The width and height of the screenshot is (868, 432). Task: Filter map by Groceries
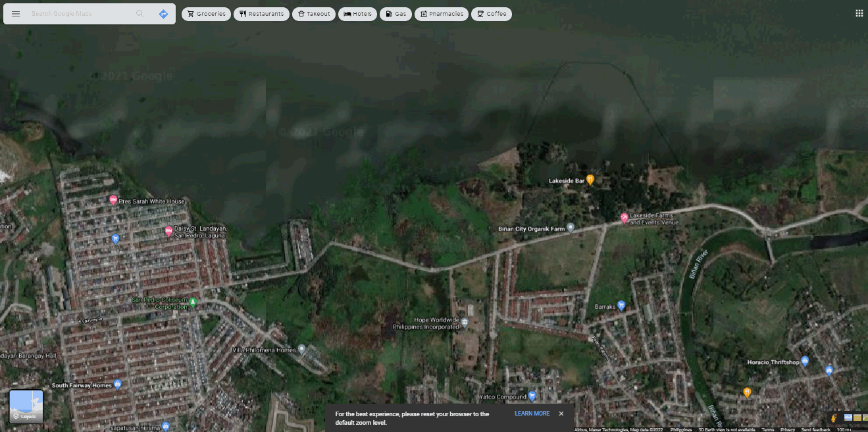[206, 14]
